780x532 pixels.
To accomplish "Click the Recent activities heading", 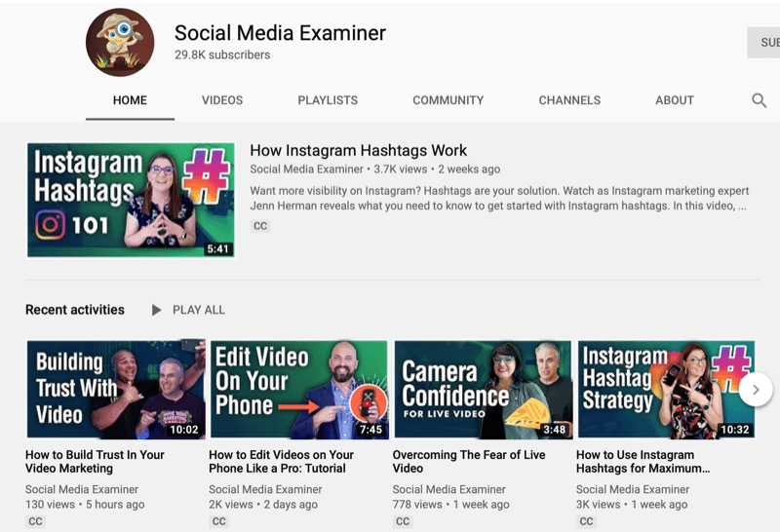I will (x=75, y=310).
